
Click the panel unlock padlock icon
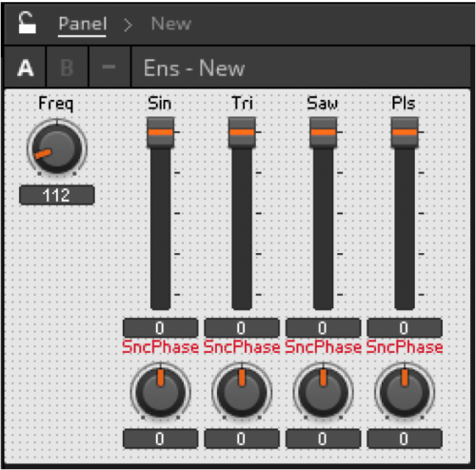[x=27, y=23]
